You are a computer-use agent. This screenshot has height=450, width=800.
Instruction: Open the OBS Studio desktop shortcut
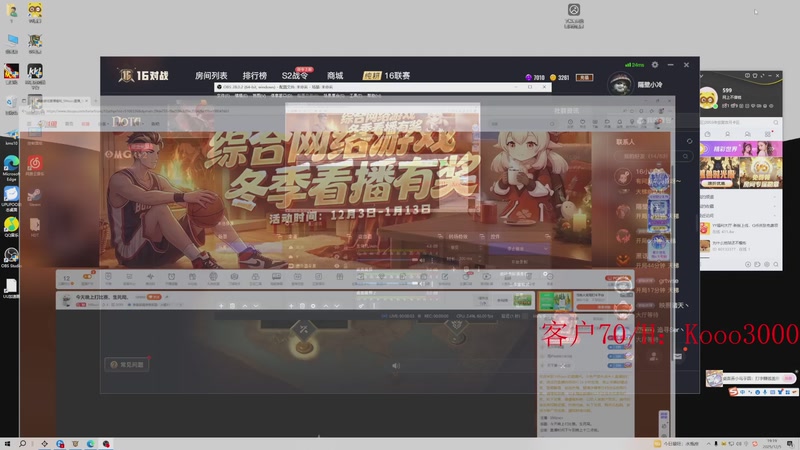pos(11,257)
